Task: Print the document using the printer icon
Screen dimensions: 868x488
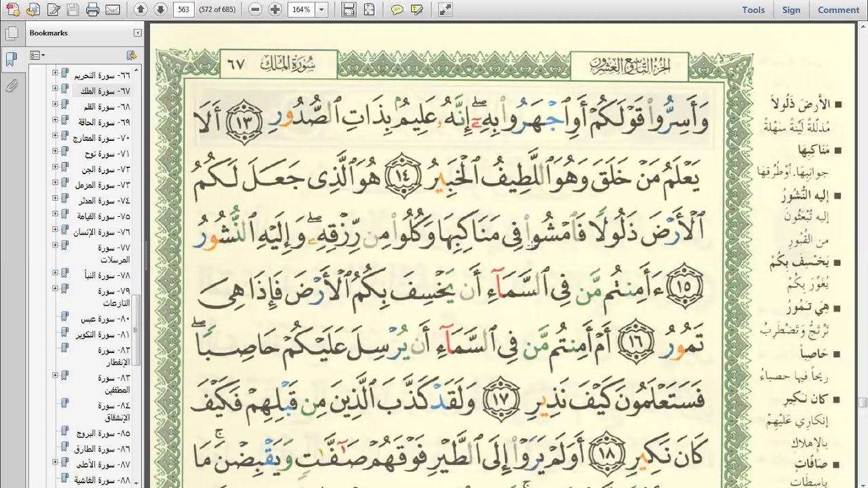Action: 93,9
